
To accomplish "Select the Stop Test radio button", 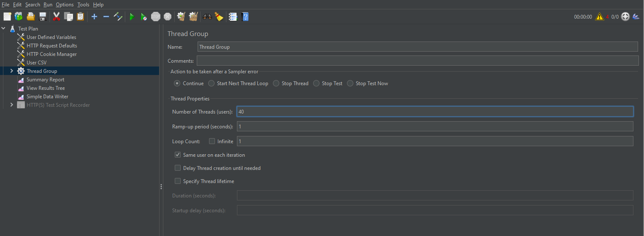I will tap(328, 83).
